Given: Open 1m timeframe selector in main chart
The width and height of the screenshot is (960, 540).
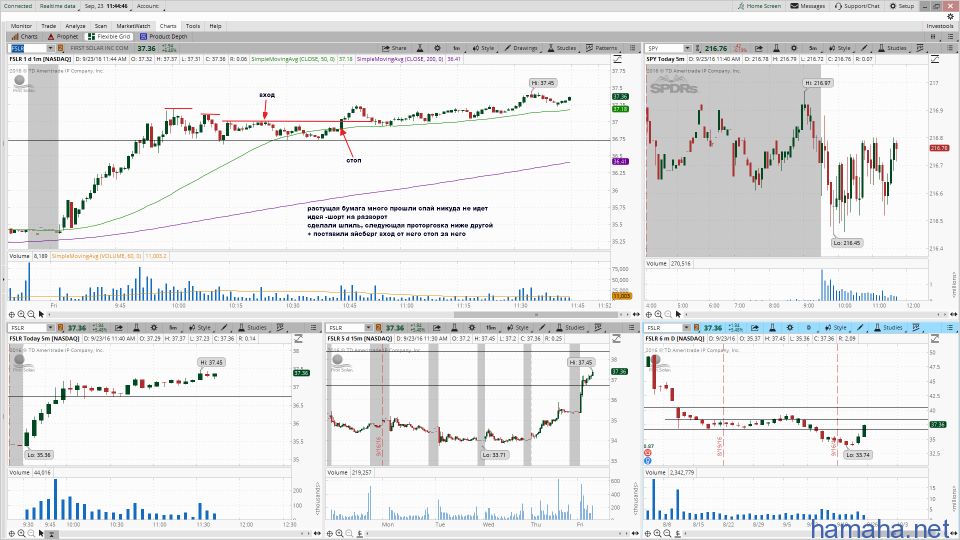Looking at the screenshot, I should (x=456, y=48).
